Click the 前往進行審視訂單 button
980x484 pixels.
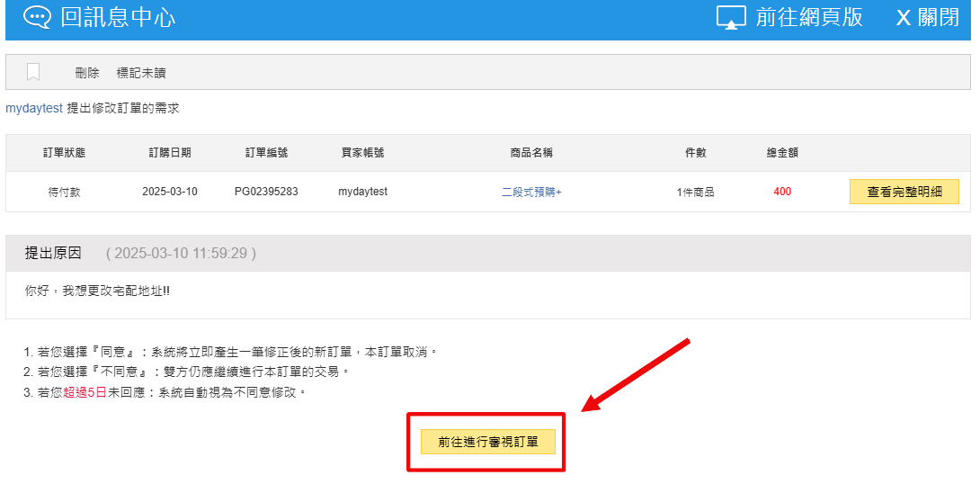(487, 442)
